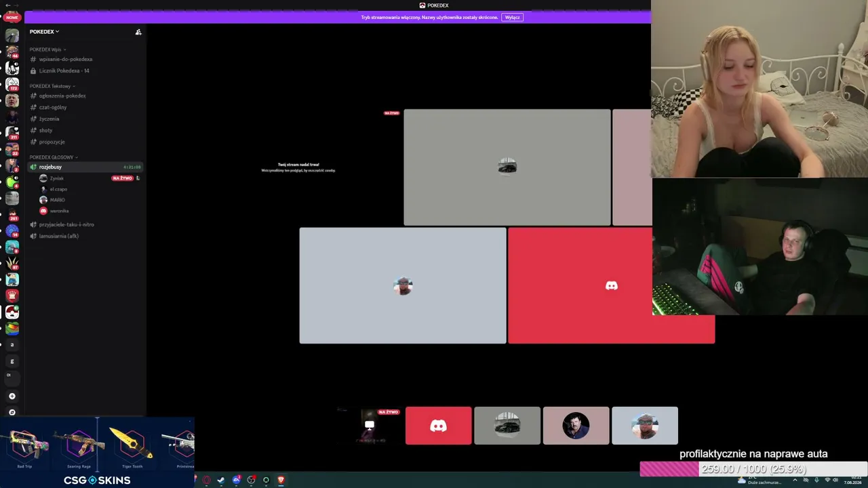Click the Add a Server plus icon
868x488 pixels.
coord(12,396)
